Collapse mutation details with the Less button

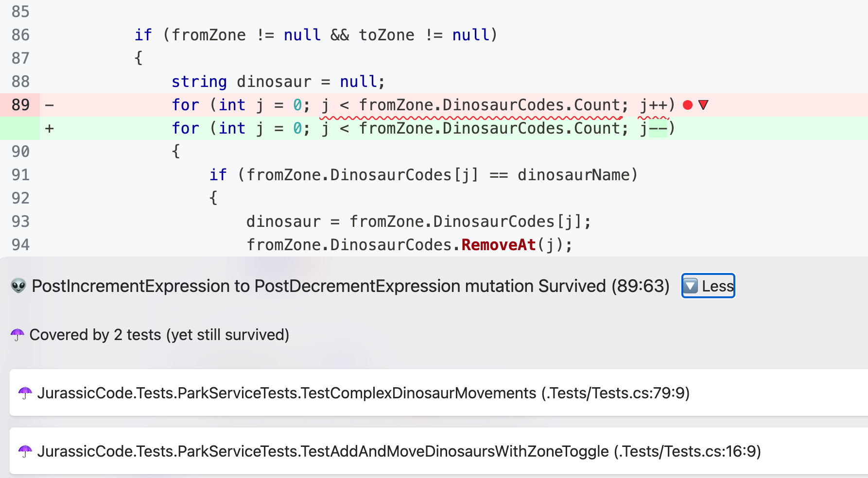(x=708, y=286)
